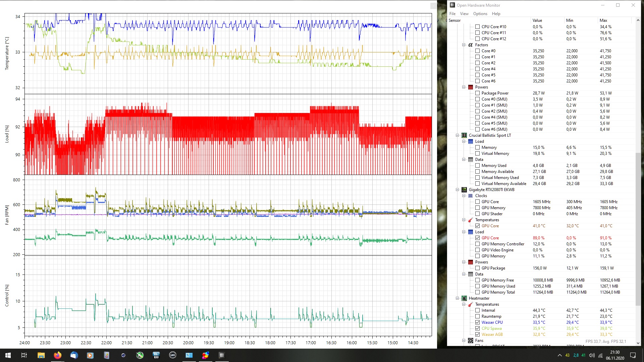Screen dimensions: 644x362
Task: Uncheck the Wasser CPU sensor checkbox
Action: tap(477, 322)
